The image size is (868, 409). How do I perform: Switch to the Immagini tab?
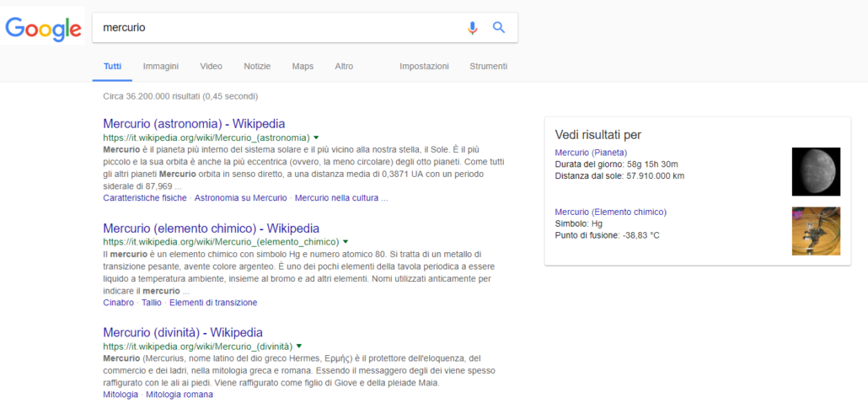coord(160,67)
